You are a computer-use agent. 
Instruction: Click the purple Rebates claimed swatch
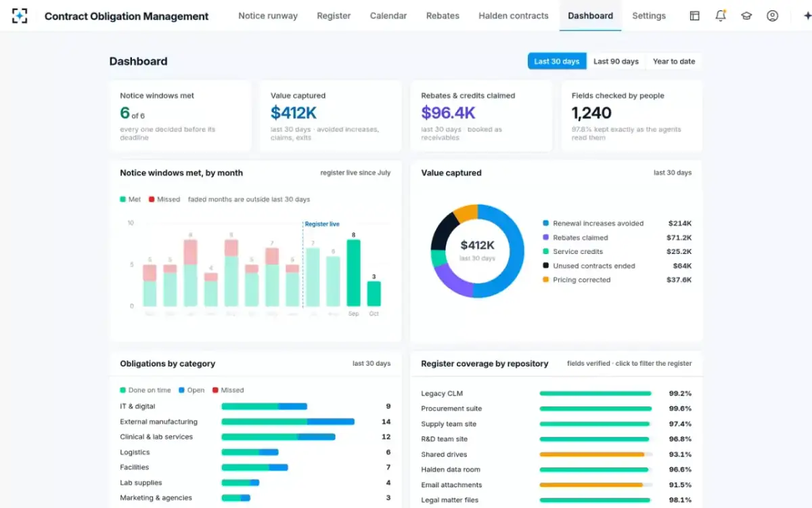[545, 238]
